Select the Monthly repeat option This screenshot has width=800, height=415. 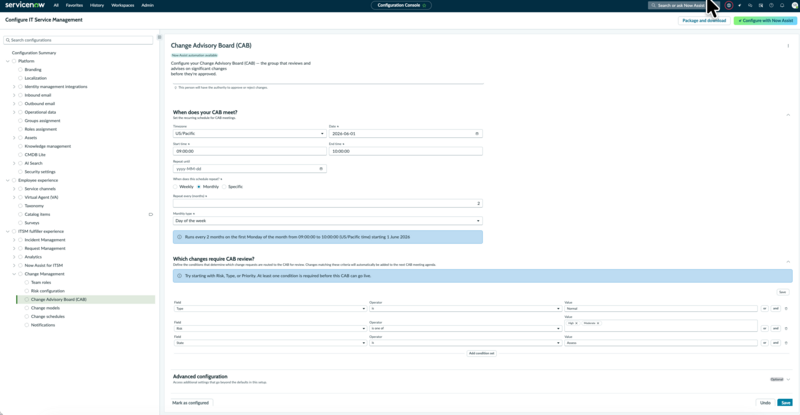click(x=199, y=187)
